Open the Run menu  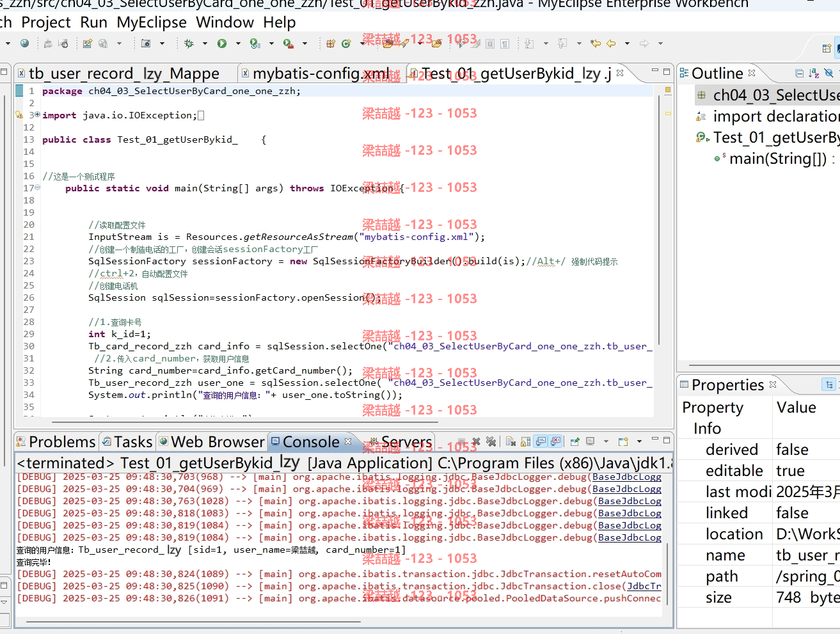tap(94, 22)
